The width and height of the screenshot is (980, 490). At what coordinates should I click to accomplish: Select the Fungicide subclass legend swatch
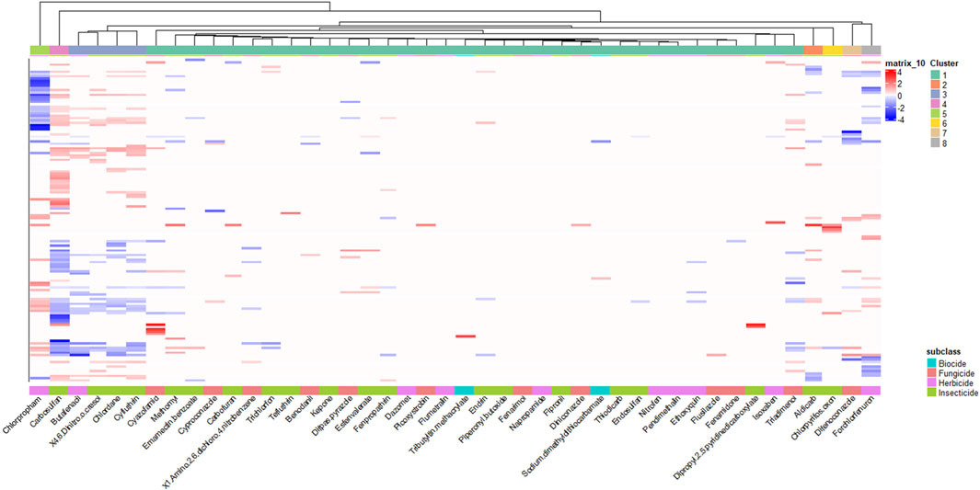point(933,372)
